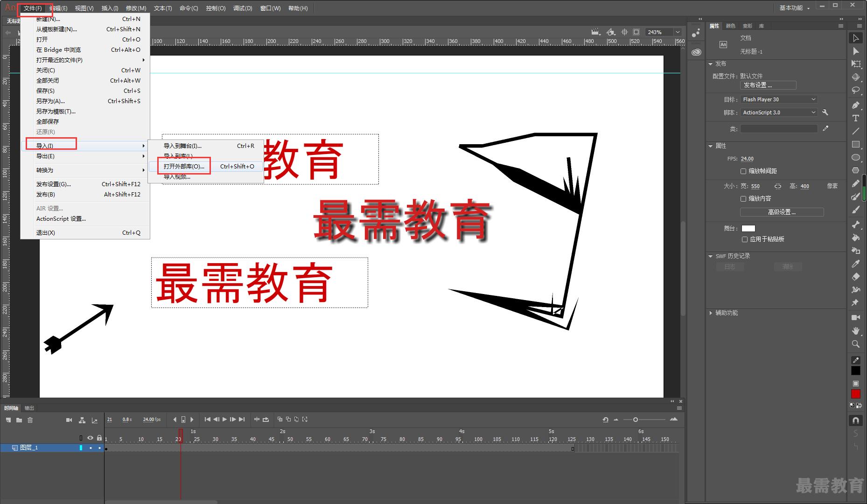Image resolution: width=867 pixels, height=504 pixels.
Task: Enable the 缩放内容 checkbox
Action: pos(743,199)
